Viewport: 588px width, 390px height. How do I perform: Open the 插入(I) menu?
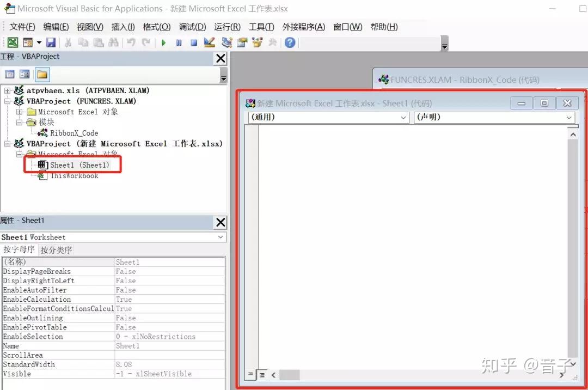pyautogui.click(x=123, y=27)
